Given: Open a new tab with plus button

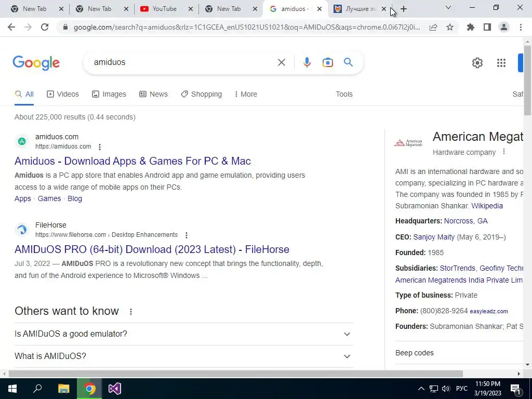Looking at the screenshot, I should tap(403, 9).
